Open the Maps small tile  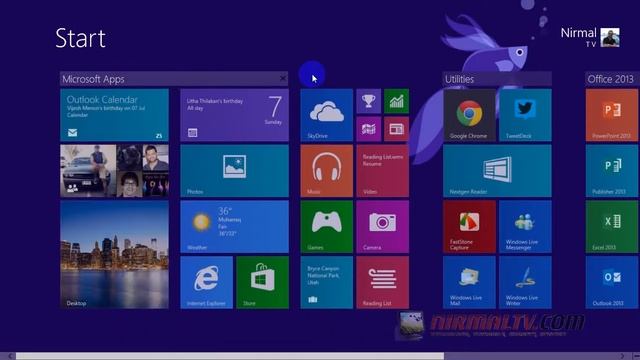(x=369, y=129)
